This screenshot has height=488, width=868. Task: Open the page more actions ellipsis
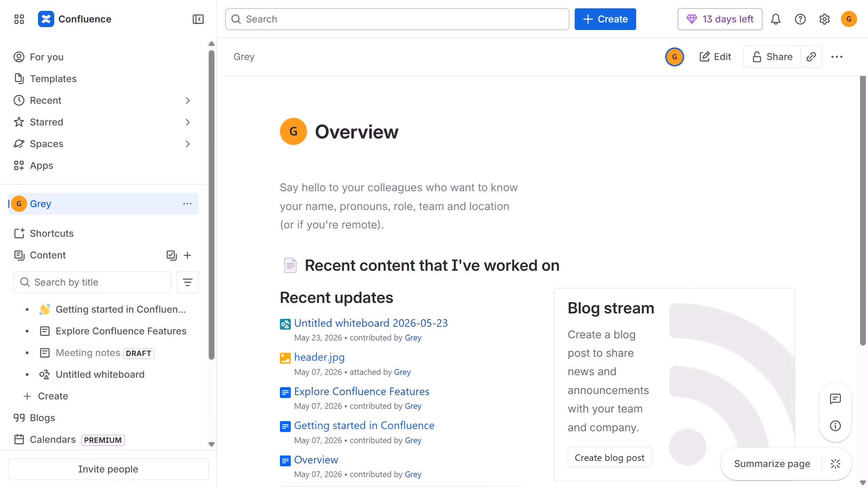tap(837, 57)
